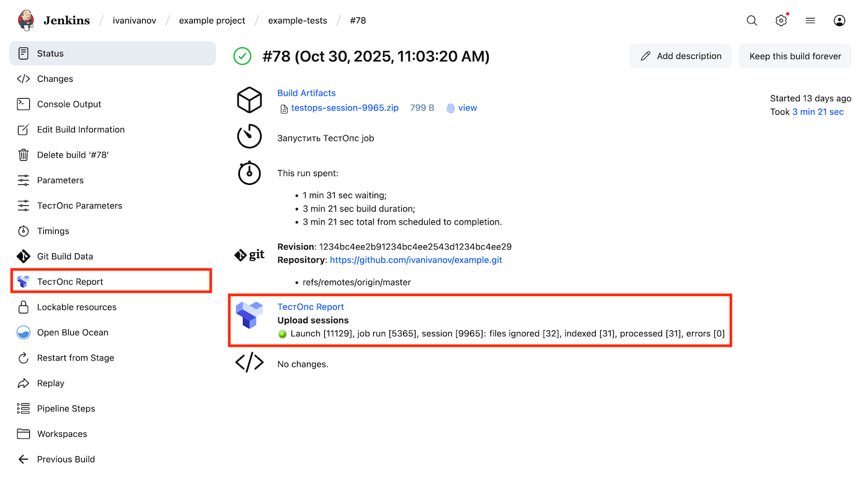The image size is (868, 489).
Task: Click the green build success checkmark icon
Action: [x=242, y=56]
